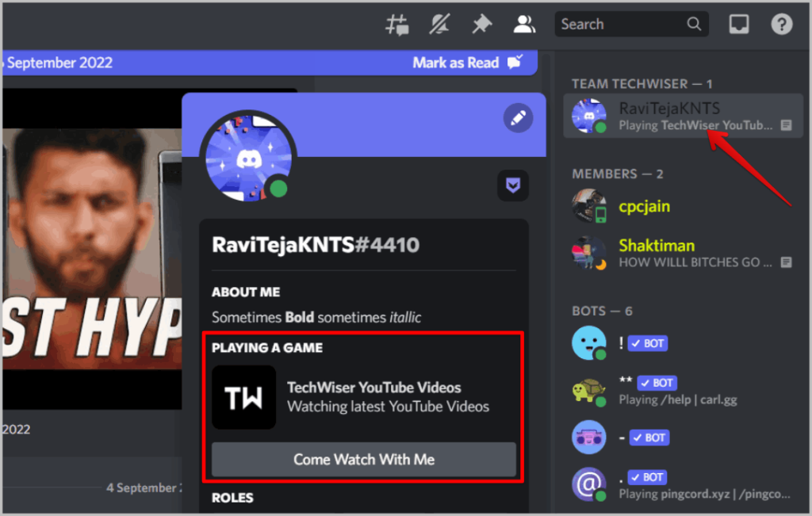
Task: Click the @ symbol bot avatar
Action: (x=589, y=485)
